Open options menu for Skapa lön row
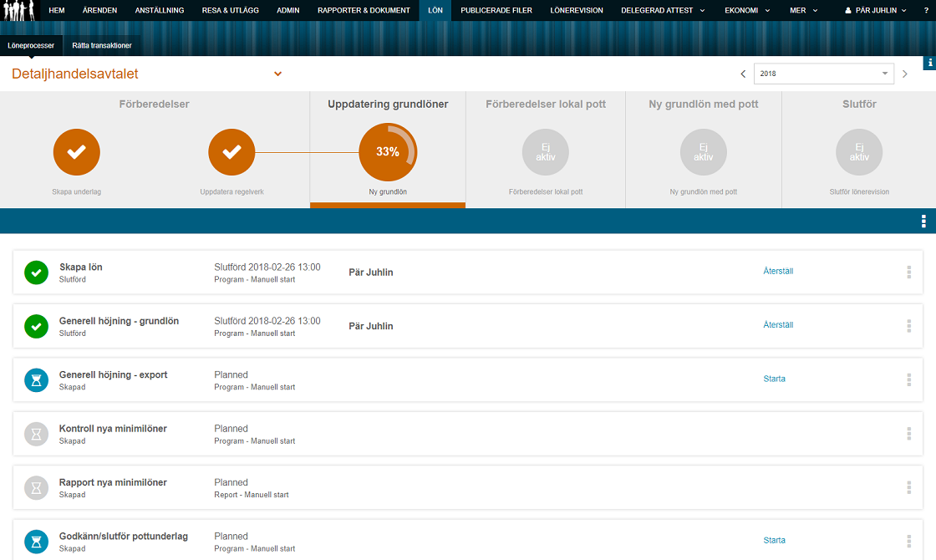Screen dimensions: 936x560 [x=909, y=272]
